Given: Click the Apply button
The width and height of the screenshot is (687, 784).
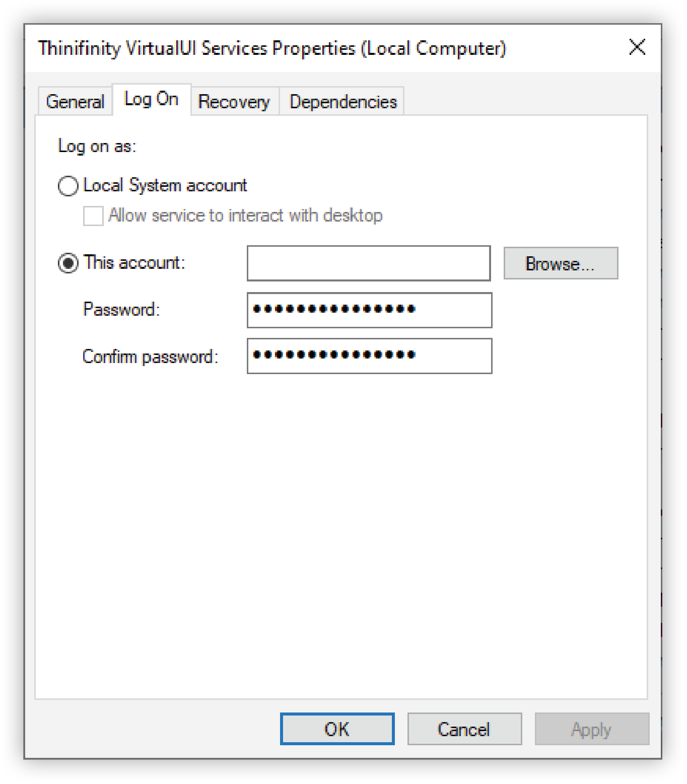Looking at the screenshot, I should 592,729.
